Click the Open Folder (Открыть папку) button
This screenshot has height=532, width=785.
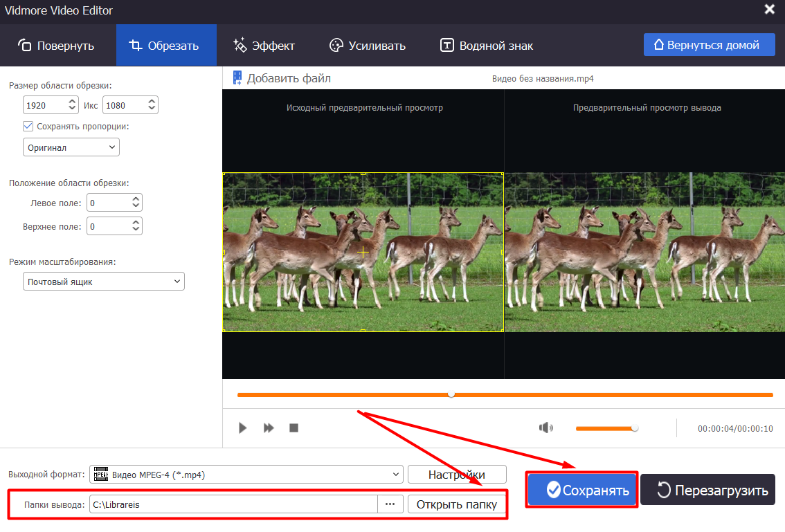coord(456,504)
